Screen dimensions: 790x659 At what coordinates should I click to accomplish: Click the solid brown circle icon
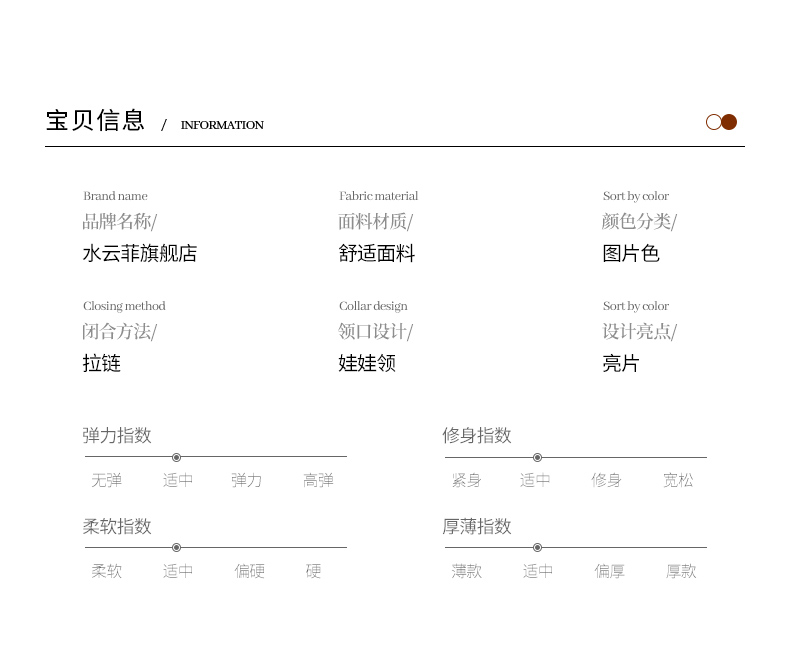(729, 122)
